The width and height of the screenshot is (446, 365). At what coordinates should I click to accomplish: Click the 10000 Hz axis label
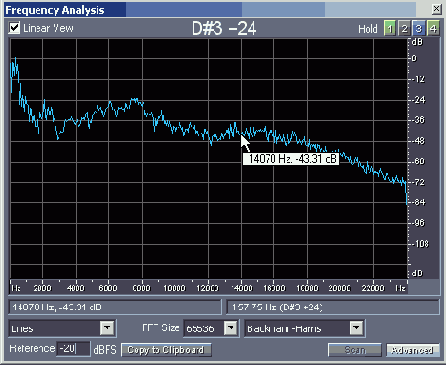tap(174, 288)
